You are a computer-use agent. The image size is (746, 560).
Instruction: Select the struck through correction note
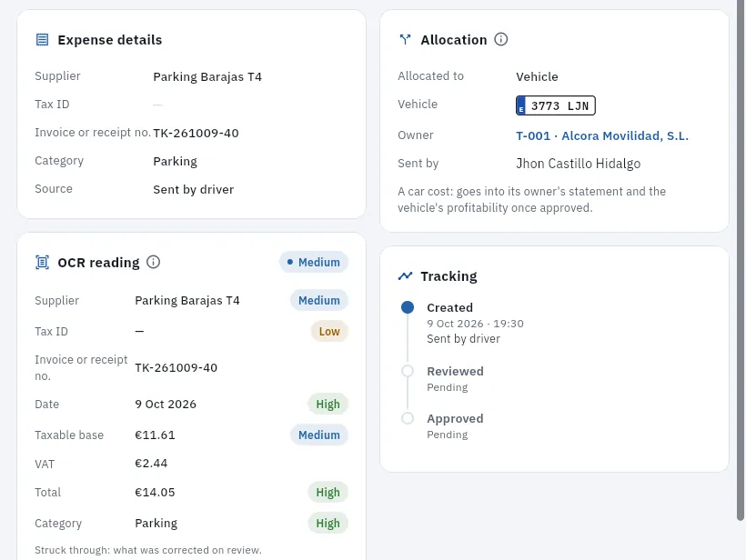click(148, 550)
